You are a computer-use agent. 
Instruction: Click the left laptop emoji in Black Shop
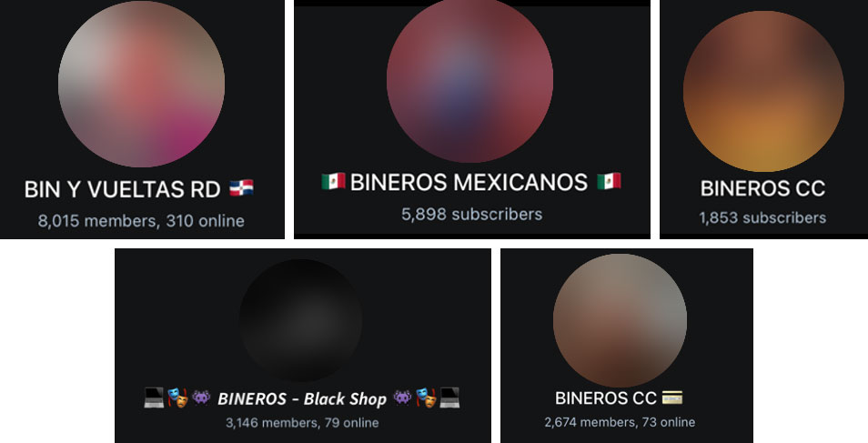154,398
